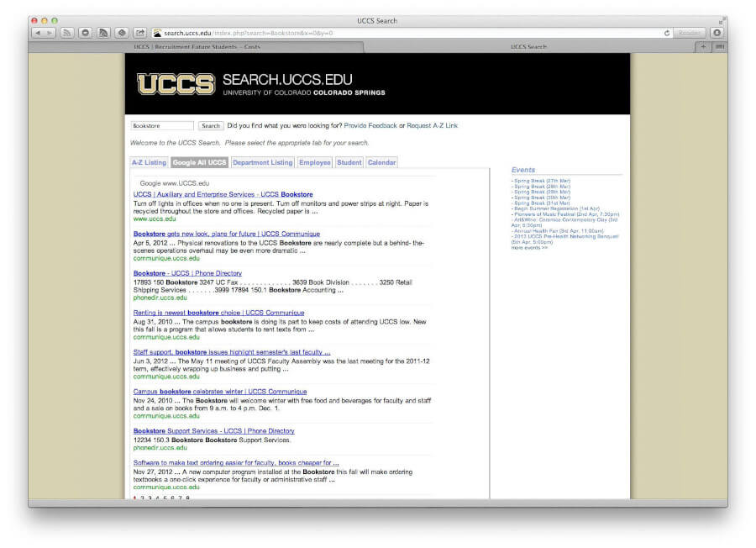Open Art&Wine Ceramics Contemporary Clay event
The image size is (756, 548).
[564, 223]
